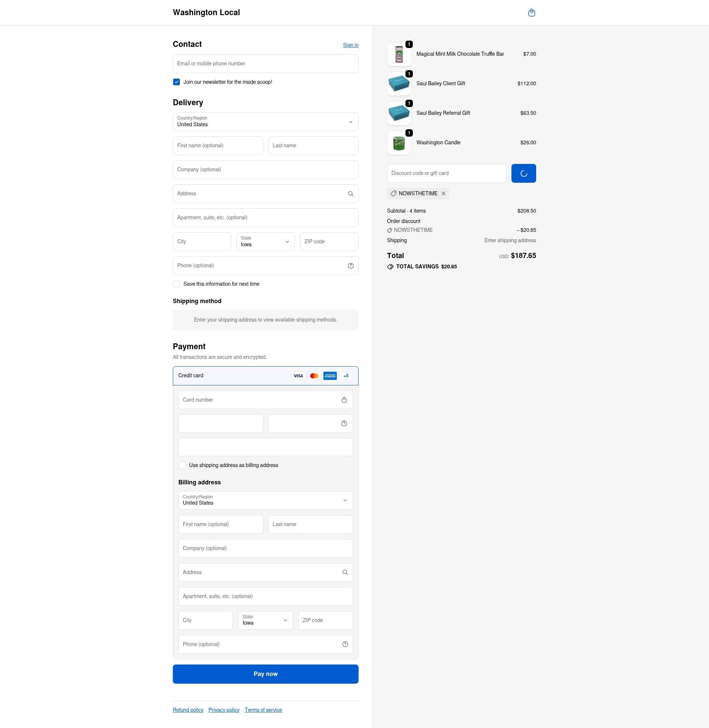Remove the NOWSTHETIME discount tag
This screenshot has height=728, width=709.
(443, 193)
